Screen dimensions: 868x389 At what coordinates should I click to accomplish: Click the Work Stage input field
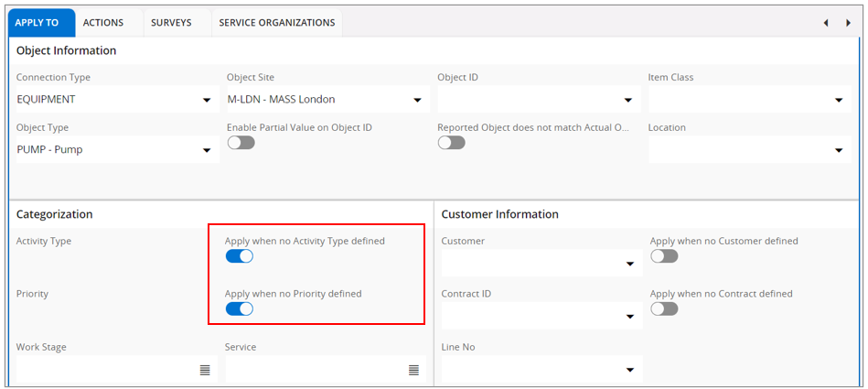(105, 370)
